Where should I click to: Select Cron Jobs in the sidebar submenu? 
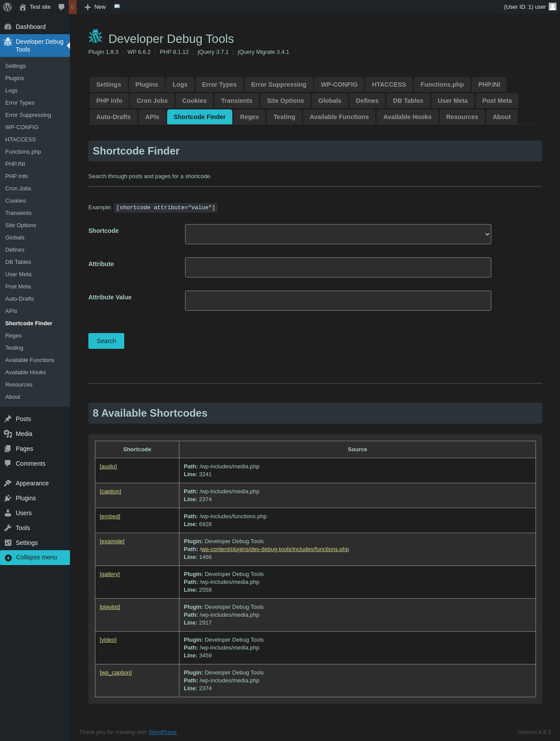click(18, 189)
